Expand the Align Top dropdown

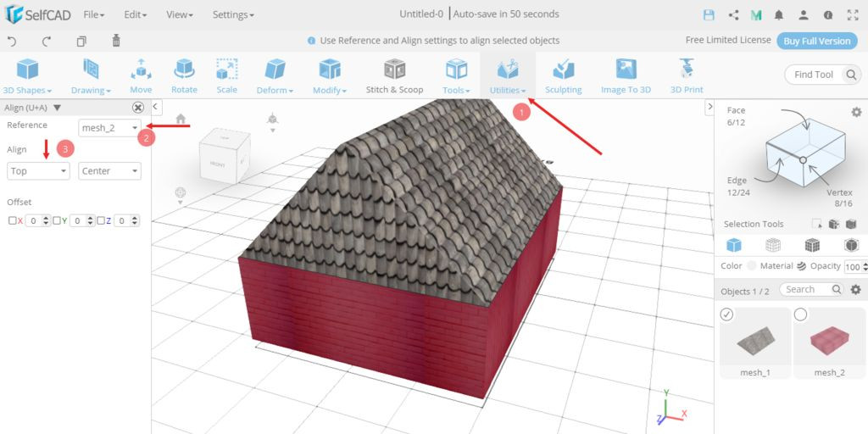pos(38,171)
